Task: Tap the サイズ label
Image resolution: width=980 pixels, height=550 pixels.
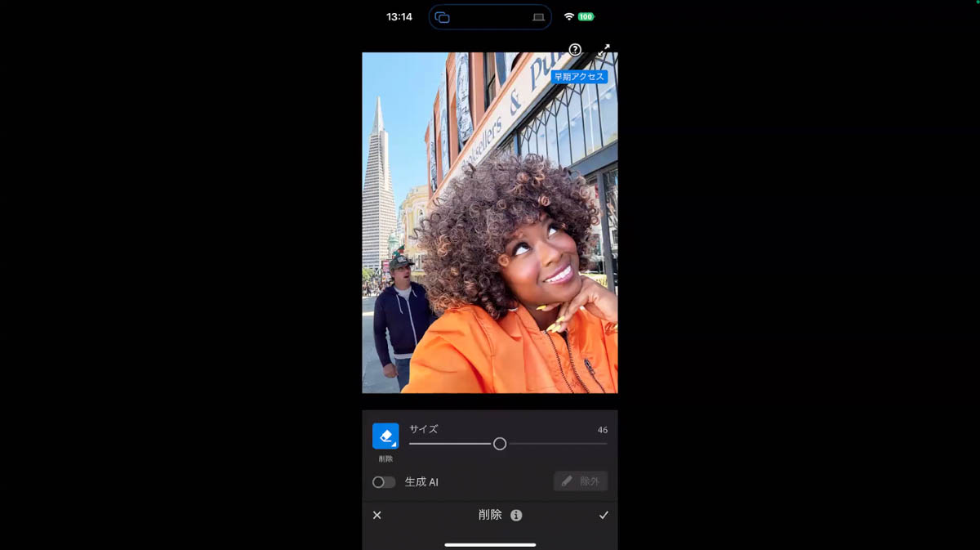Action: pos(424,429)
